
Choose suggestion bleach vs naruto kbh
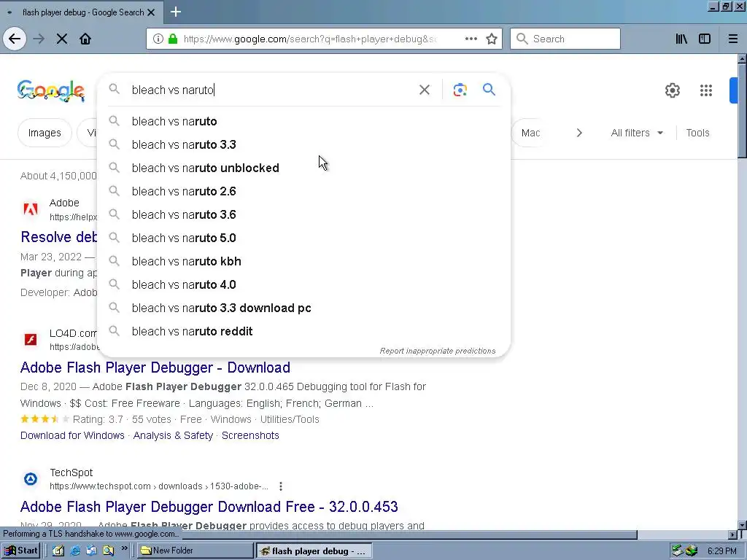(x=303, y=262)
